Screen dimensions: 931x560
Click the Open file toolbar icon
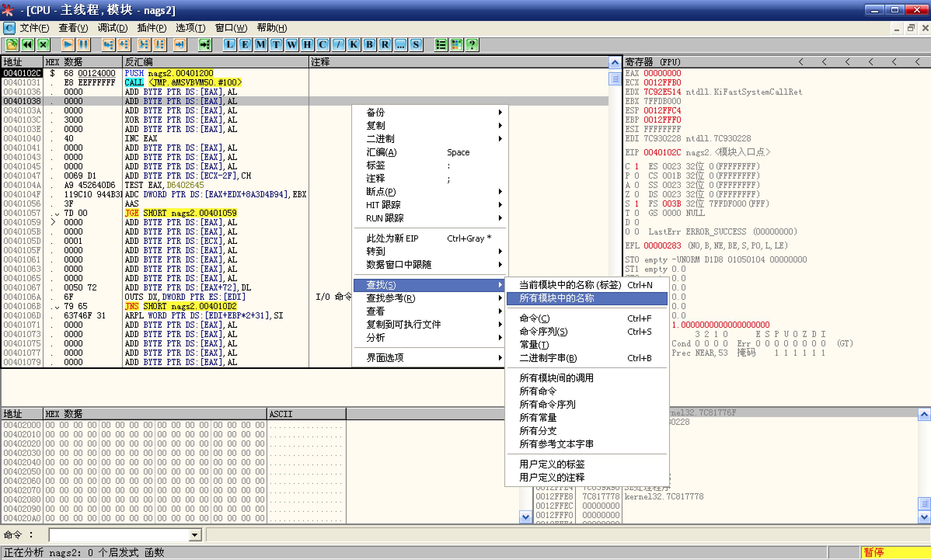click(x=12, y=45)
